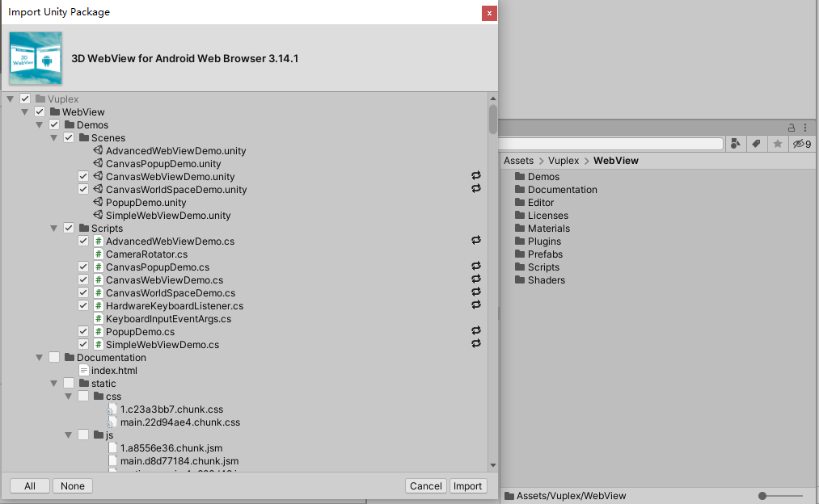Click the Unity scene icon of AdvancedWebViewDemo.unity
The height and width of the screenshot is (504, 819).
coord(98,150)
